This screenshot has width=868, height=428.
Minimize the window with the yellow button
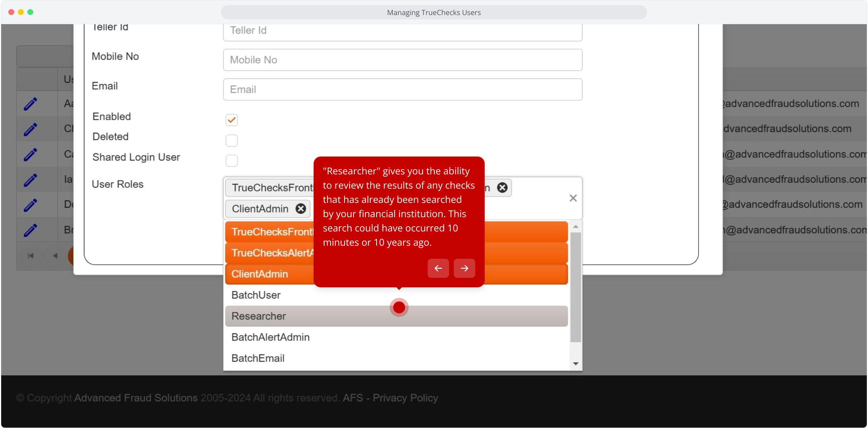(x=21, y=12)
